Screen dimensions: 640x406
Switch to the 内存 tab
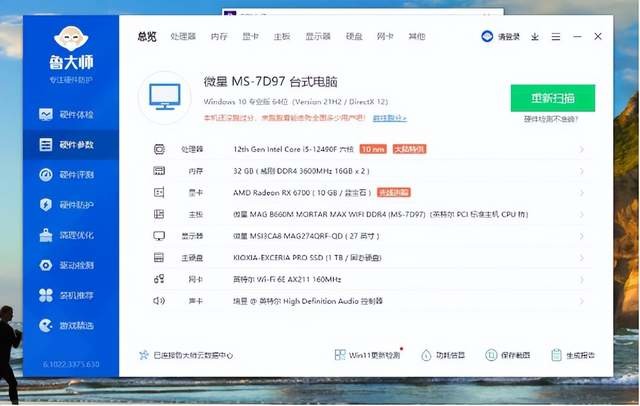pos(219,37)
